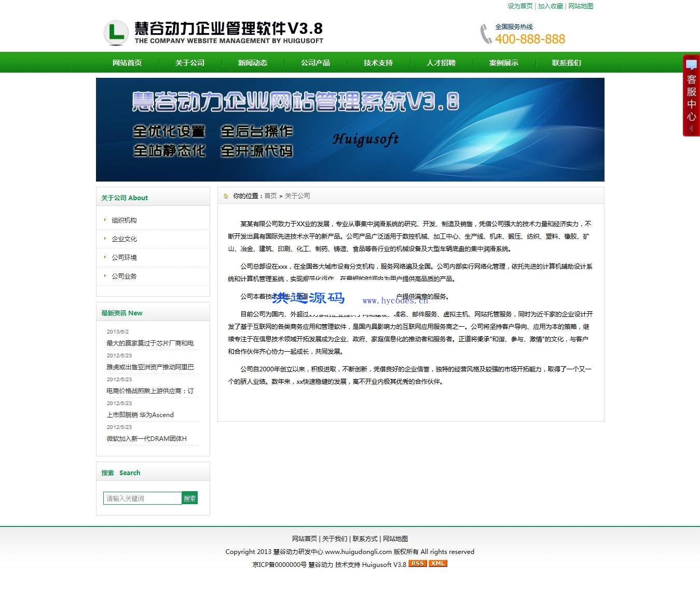
Task: Open the 雅虎或出售亚洲资产推动阿里巴 news item
Action: tap(150, 367)
